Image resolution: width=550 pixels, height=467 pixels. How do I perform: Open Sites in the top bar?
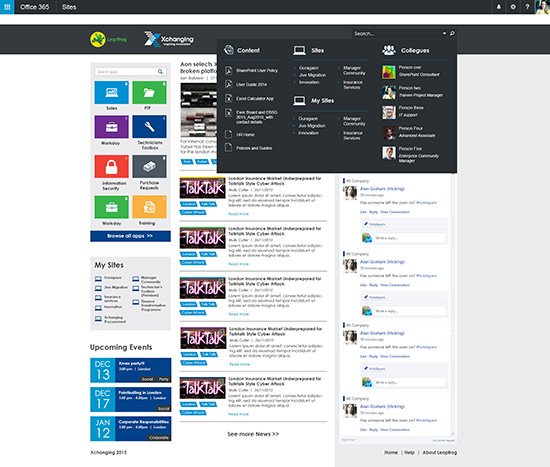point(69,7)
